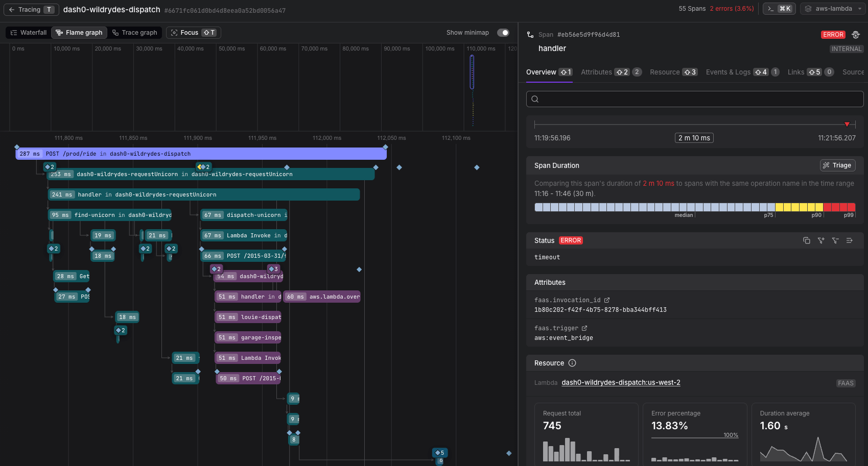The image size is (868, 466).
Task: Go back to Tracing
Action: click(31, 9)
